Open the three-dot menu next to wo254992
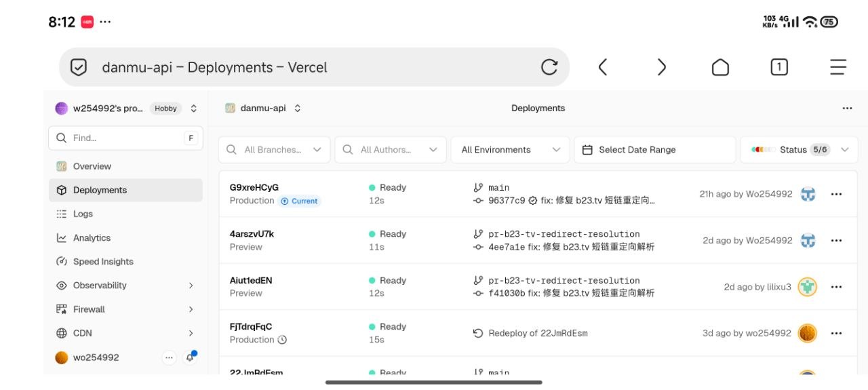The height and width of the screenshot is (390, 868). (170, 357)
